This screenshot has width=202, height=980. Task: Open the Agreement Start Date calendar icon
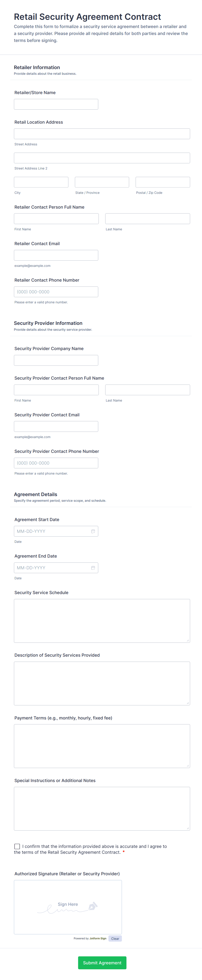(93, 531)
